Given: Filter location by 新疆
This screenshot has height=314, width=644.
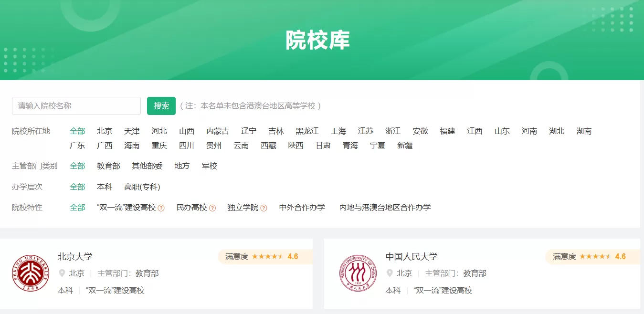Looking at the screenshot, I should coord(405,146).
